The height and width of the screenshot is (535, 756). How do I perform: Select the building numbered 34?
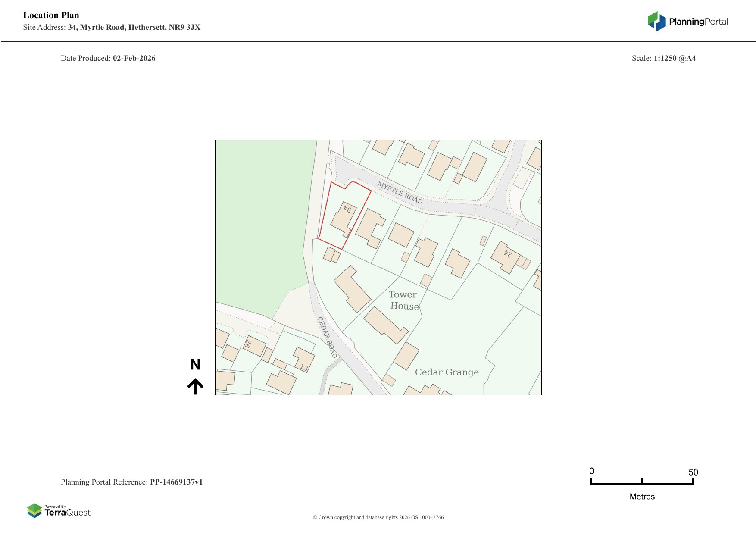[x=344, y=219]
